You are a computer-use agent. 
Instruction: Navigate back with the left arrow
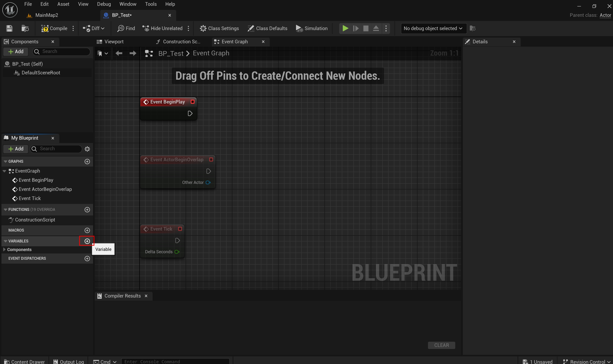(x=119, y=53)
